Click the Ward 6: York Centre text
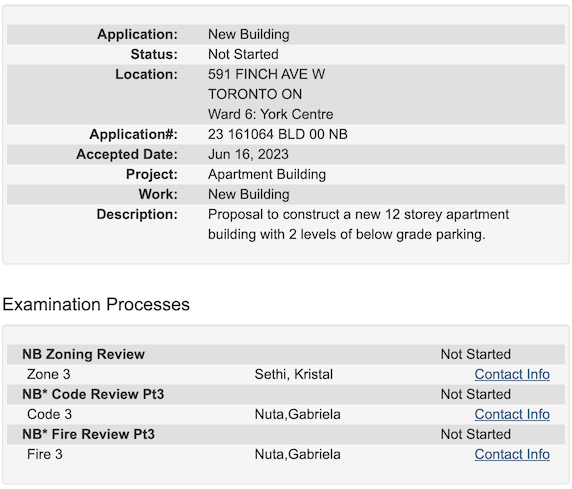The width and height of the screenshot is (572, 489). coord(270,114)
